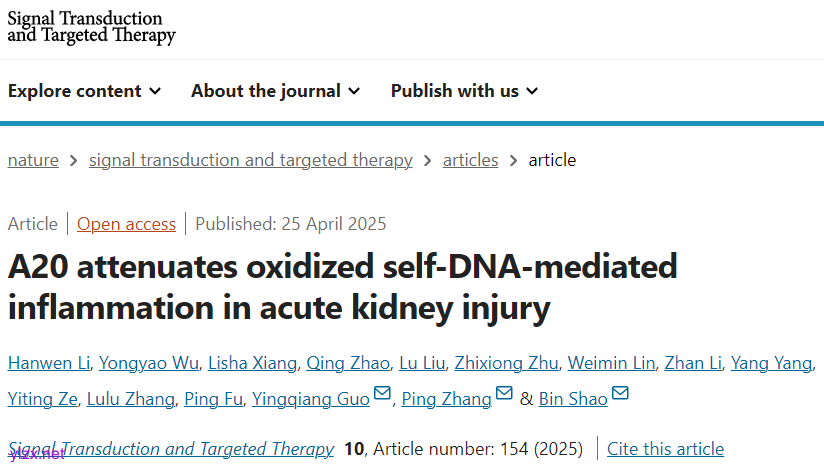Go to the nature breadcrumb link
This screenshot has height=469, width=824.
point(33,160)
